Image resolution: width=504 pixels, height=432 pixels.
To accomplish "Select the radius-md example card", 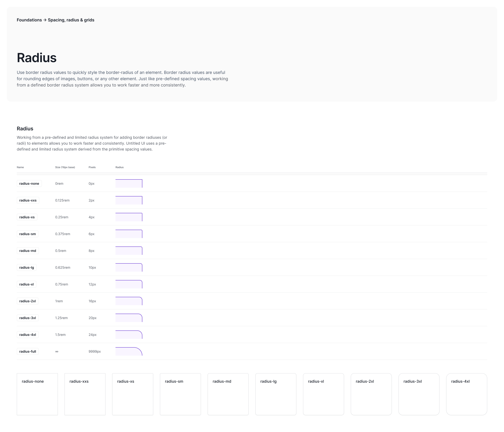I will (228, 394).
